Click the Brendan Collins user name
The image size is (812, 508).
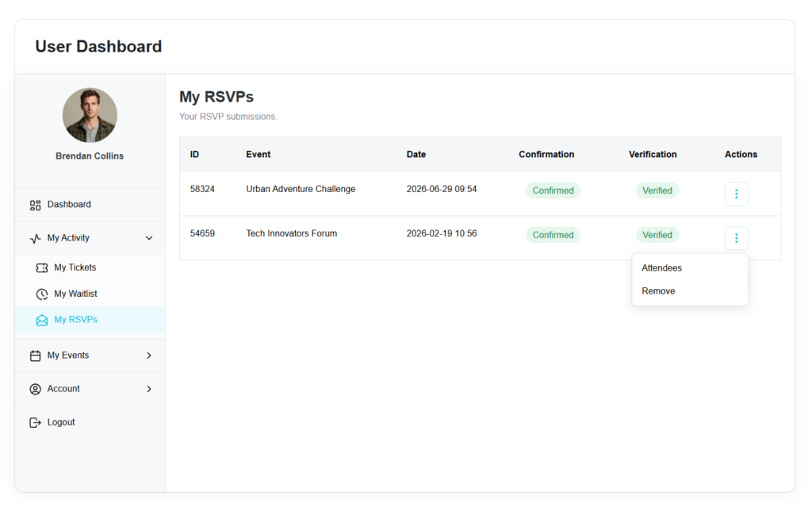[x=90, y=156]
